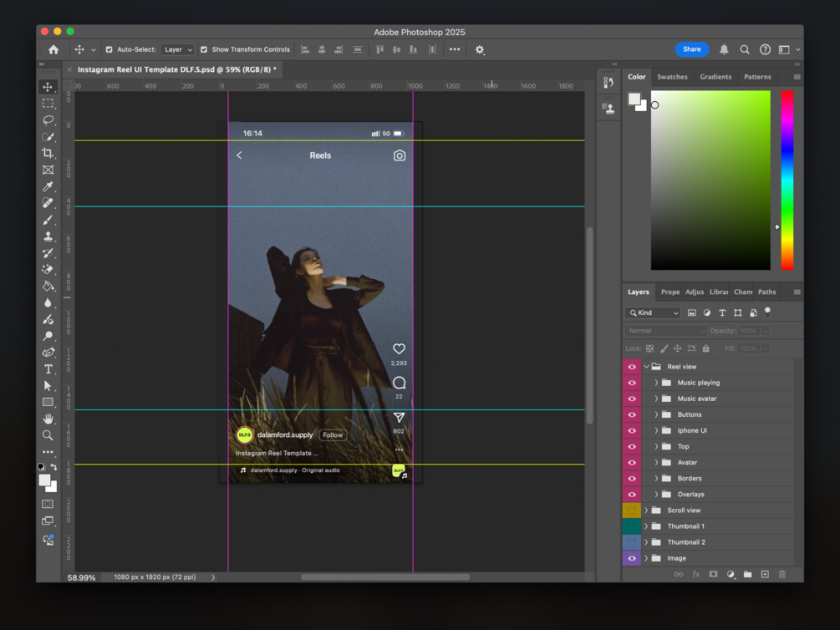Image resolution: width=840 pixels, height=630 pixels.
Task: Open the layer filter Kind dropdown
Action: (x=653, y=312)
